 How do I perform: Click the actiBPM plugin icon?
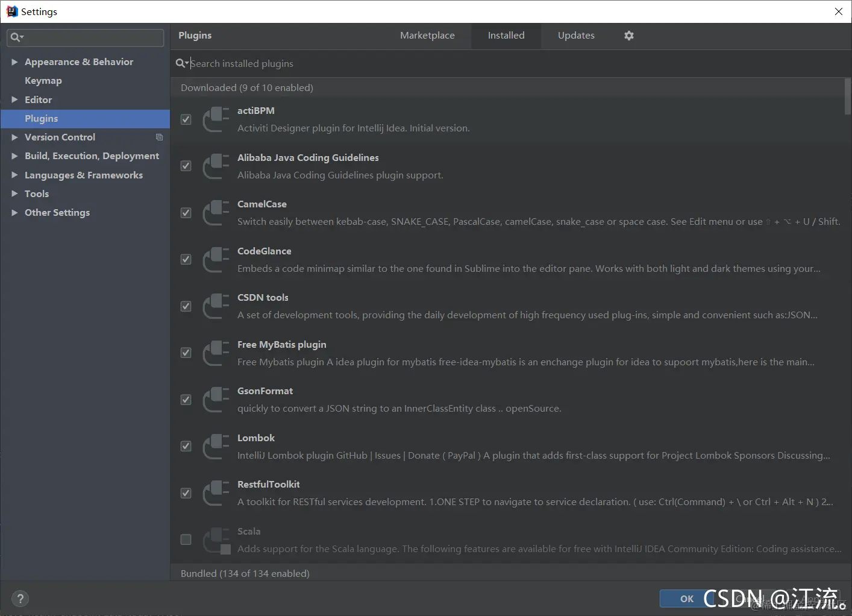click(x=216, y=119)
